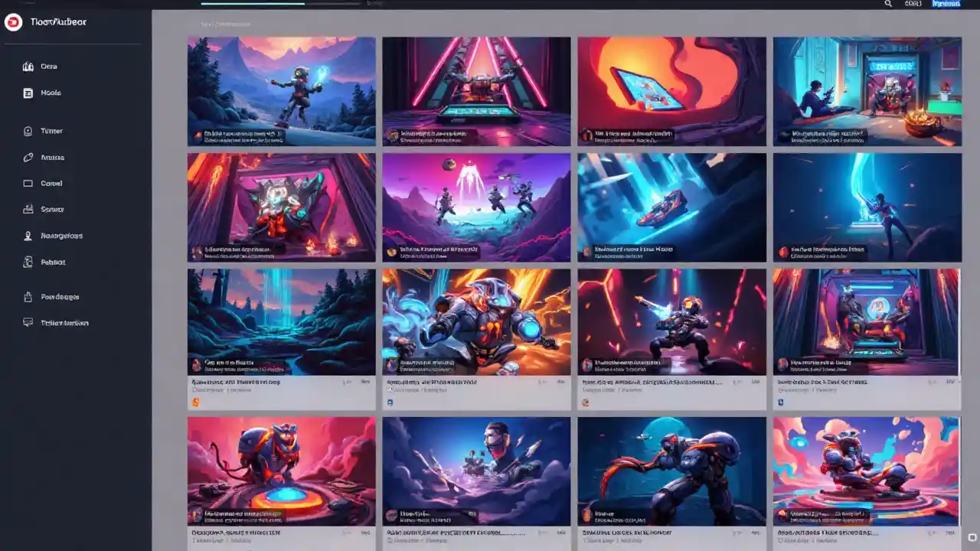Click the person icon in the sidebar

[x=28, y=236]
